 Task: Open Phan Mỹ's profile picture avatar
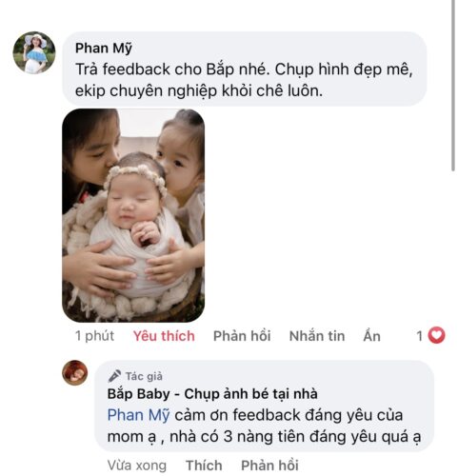coord(34,52)
